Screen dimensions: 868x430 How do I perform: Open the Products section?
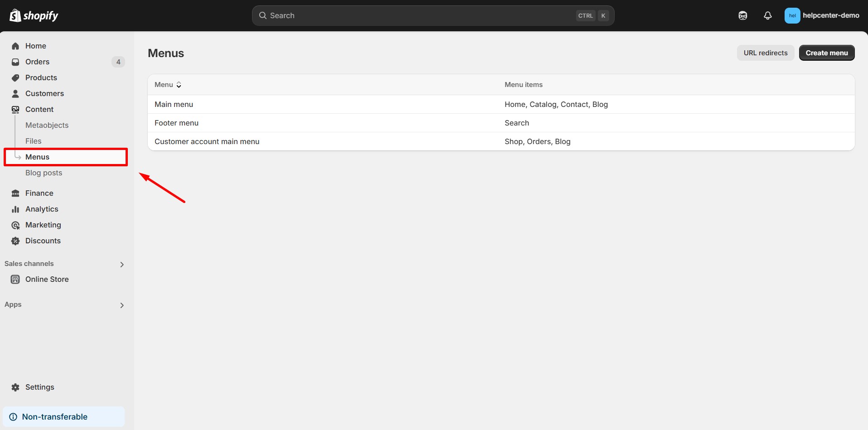coord(41,77)
